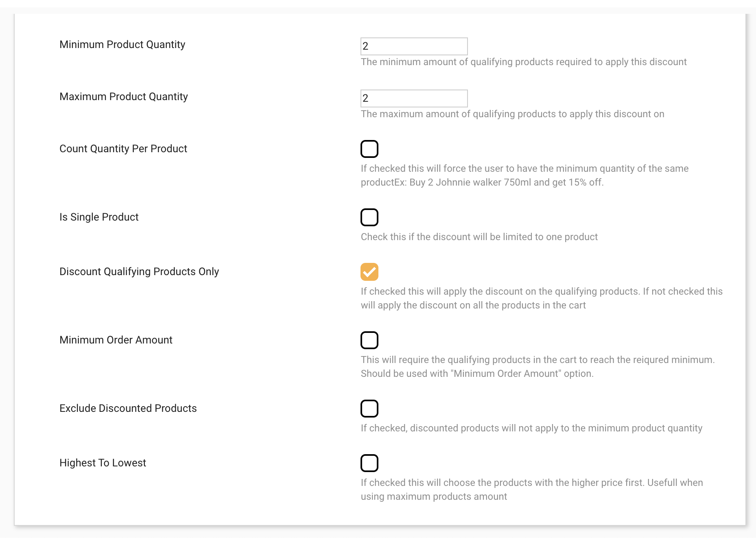The image size is (756, 538).
Task: Click the Is Single Product label
Action: click(x=99, y=217)
